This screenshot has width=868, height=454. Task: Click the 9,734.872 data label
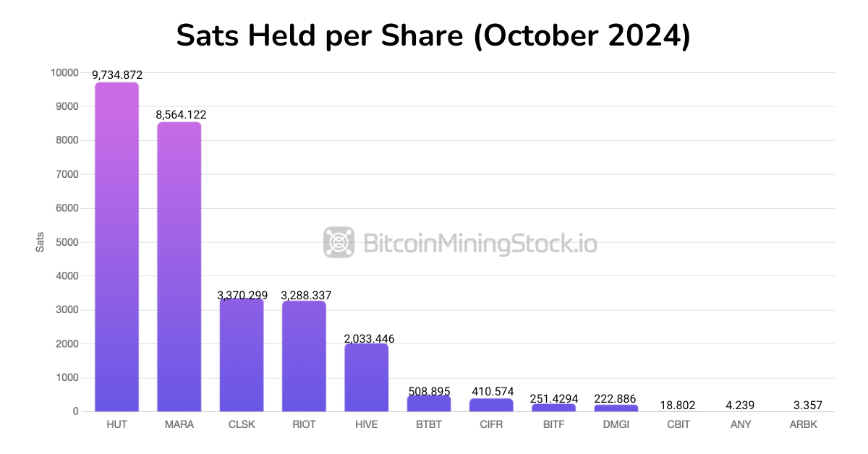(x=117, y=74)
